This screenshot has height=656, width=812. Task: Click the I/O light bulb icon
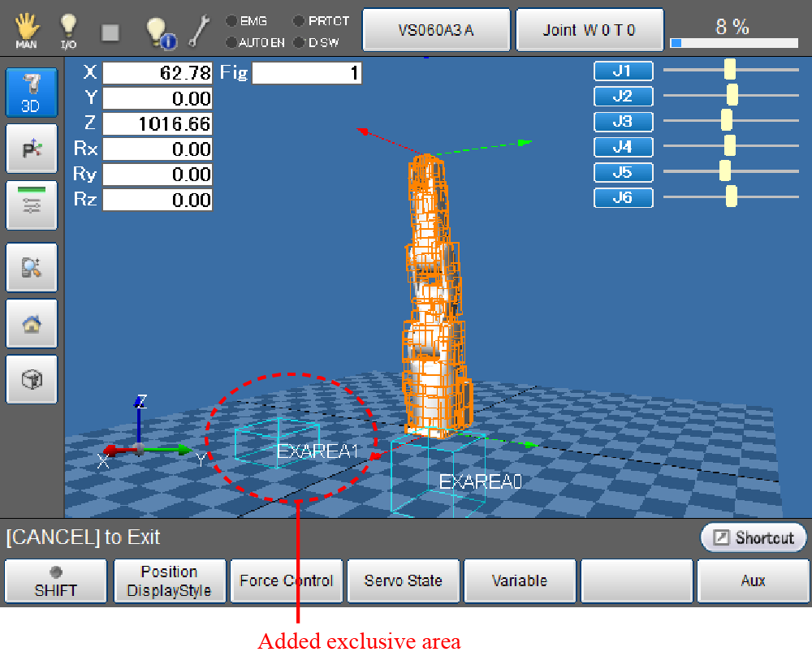(69, 29)
